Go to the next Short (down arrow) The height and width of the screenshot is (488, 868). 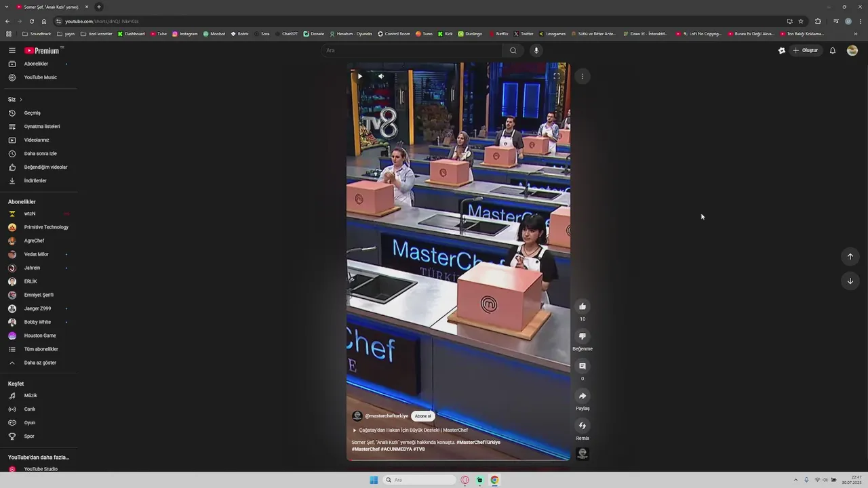(x=850, y=281)
